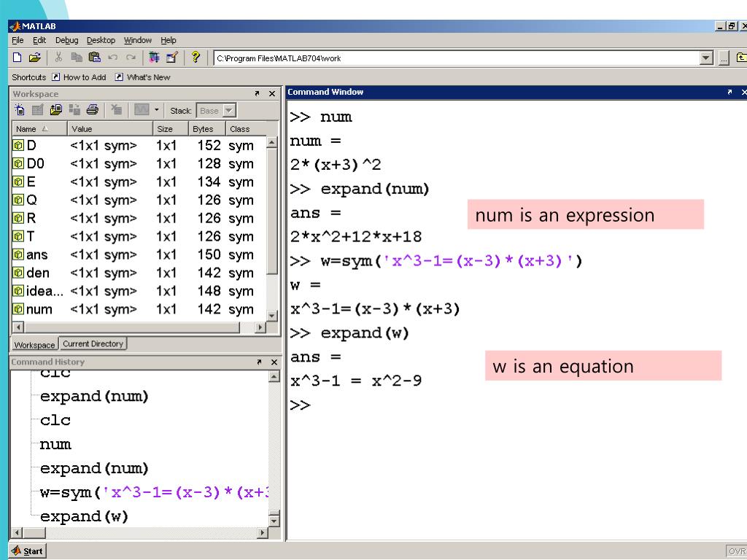Select the w=sym entry in Command History
This screenshot has width=747, height=560.
point(154,492)
